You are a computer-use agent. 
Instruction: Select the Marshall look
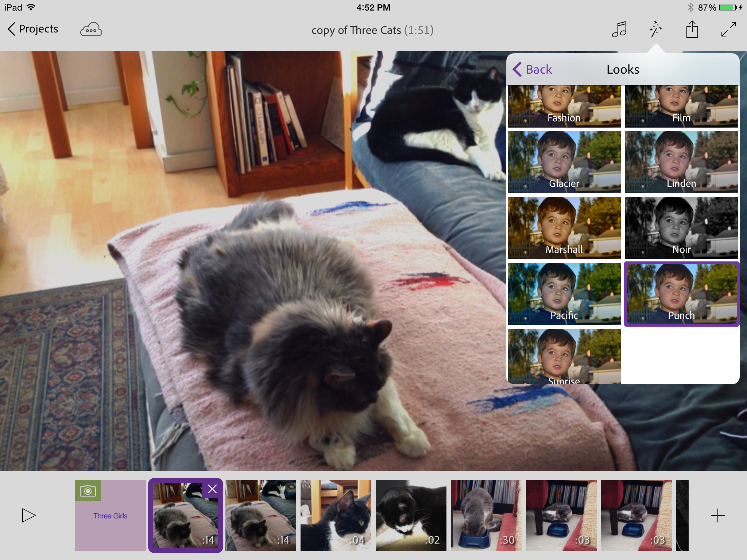pos(564,228)
